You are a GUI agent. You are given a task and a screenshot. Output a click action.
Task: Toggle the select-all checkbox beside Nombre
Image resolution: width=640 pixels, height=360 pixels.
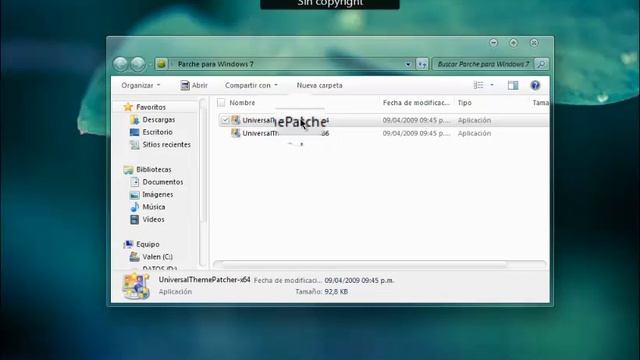coord(221,103)
